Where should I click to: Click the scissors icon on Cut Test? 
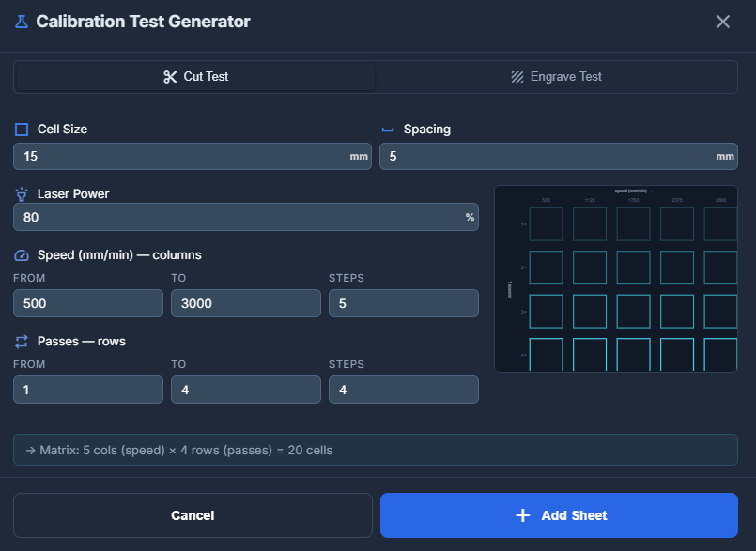point(170,77)
